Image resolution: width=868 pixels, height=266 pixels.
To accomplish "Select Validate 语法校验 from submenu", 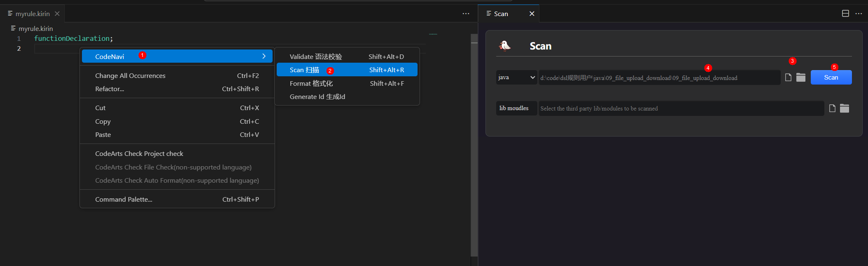I will click(347, 56).
